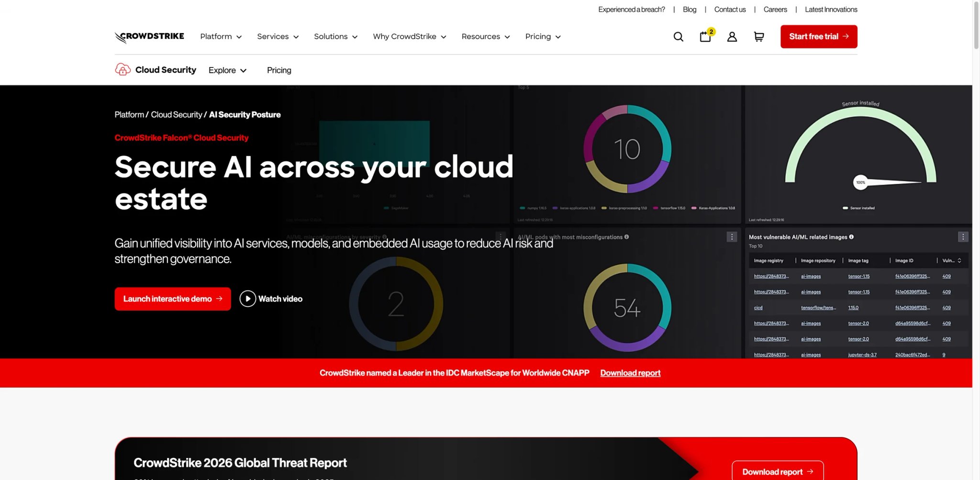Open the Latest Innovations link
980x480 pixels.
pos(831,10)
